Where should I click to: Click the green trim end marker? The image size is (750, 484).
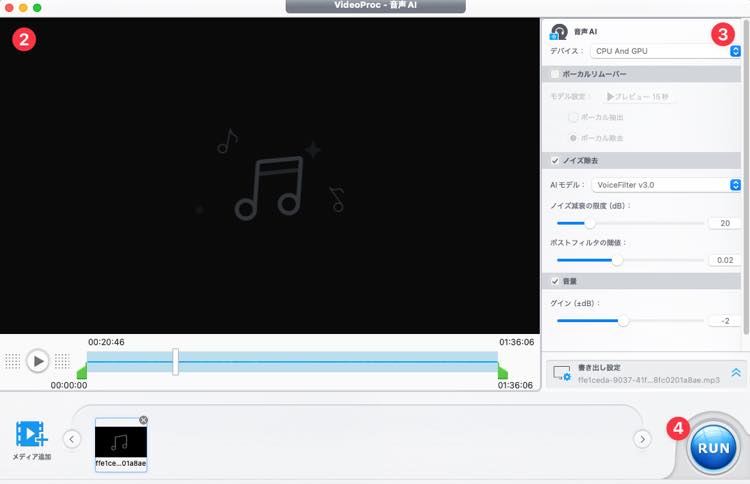[502, 372]
